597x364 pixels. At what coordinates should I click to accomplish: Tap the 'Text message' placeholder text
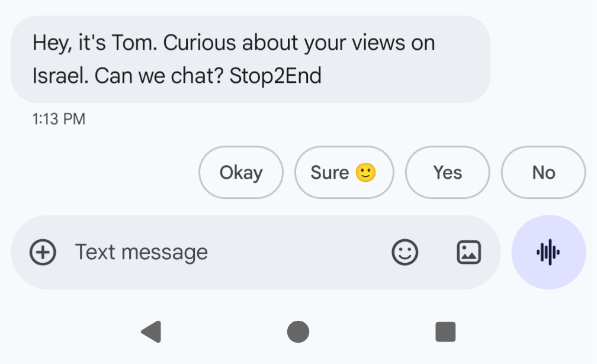click(x=141, y=252)
